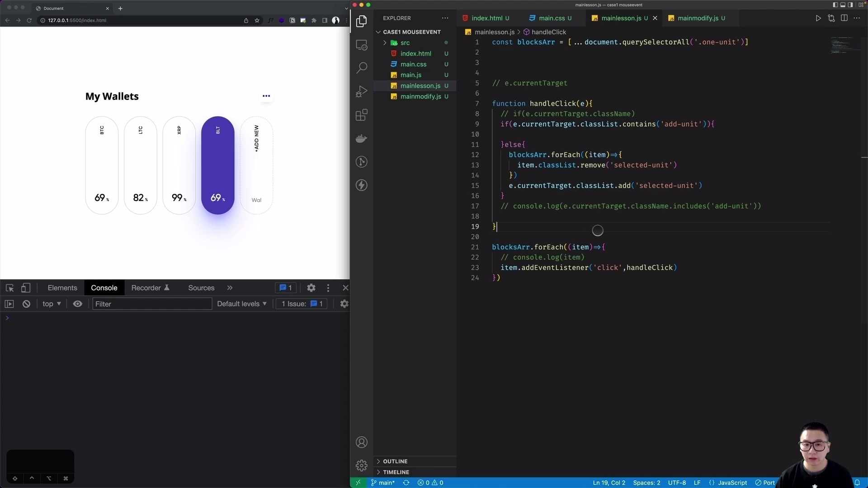Click the console Filter input field
Image resolution: width=868 pixels, height=488 pixels.
(151, 304)
